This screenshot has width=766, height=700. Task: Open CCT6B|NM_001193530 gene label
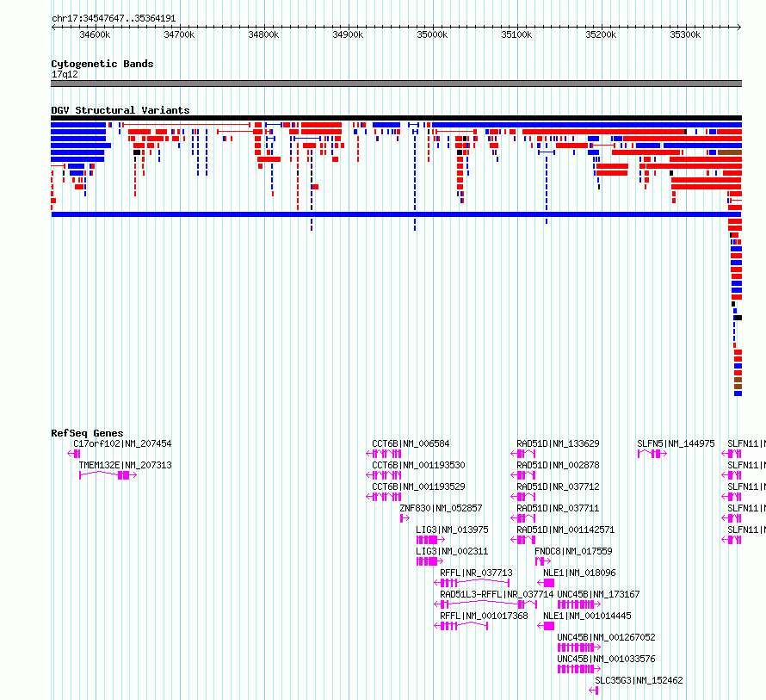pos(418,465)
